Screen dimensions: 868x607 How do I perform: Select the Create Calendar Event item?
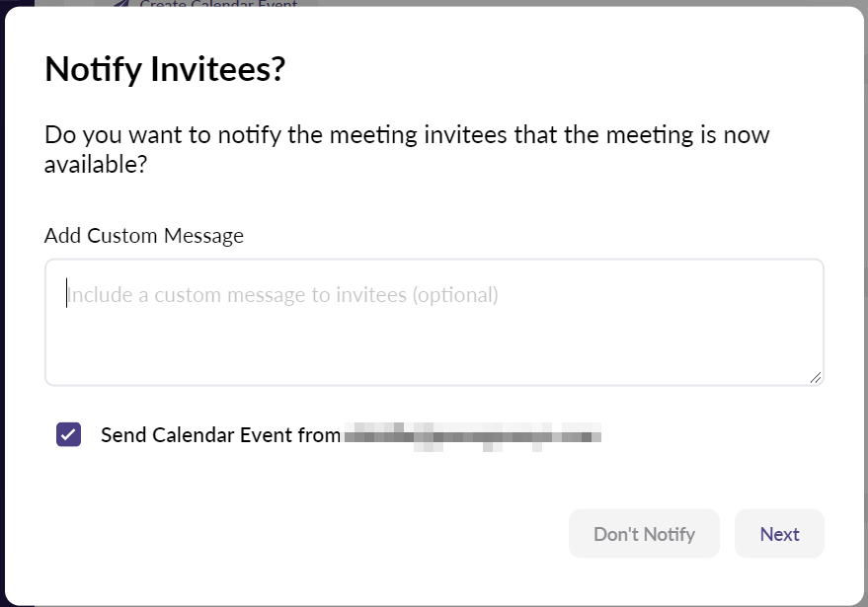tap(217, 4)
